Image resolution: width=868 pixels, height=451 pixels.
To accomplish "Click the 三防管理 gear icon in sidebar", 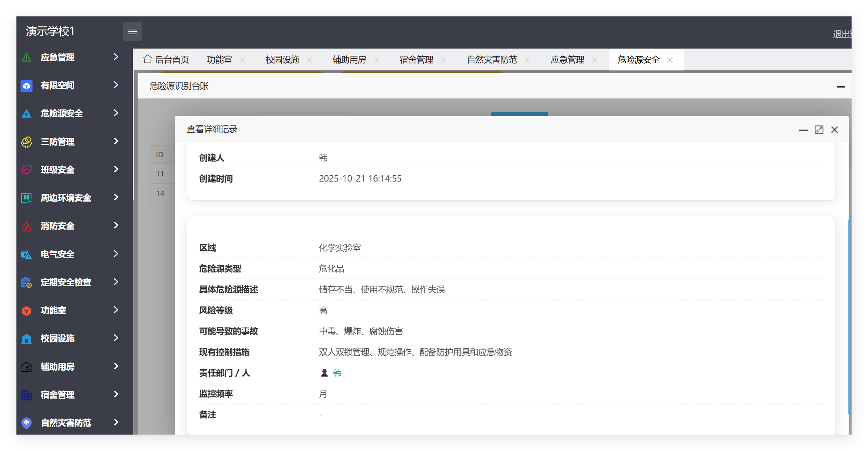I will point(26,142).
